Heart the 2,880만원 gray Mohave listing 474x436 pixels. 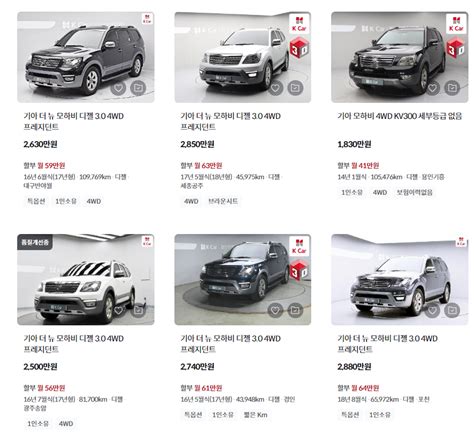432,310
